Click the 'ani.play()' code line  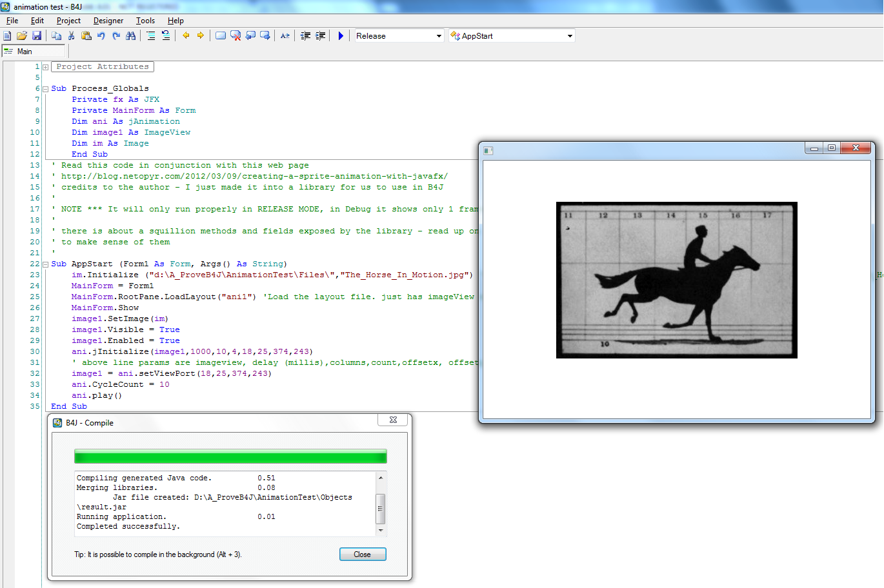97,396
